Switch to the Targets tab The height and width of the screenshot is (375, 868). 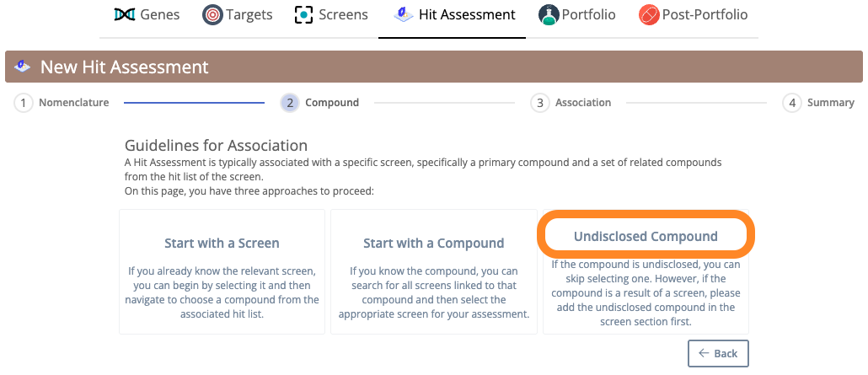[238, 14]
